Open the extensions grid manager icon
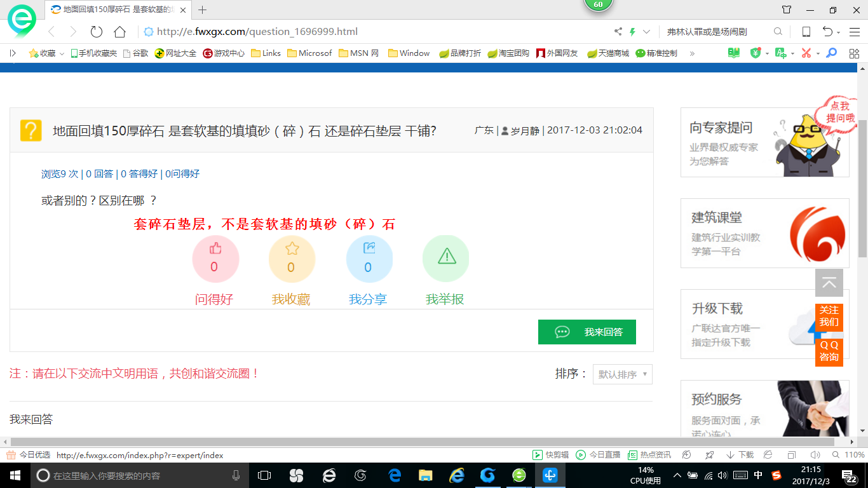 tap(854, 53)
